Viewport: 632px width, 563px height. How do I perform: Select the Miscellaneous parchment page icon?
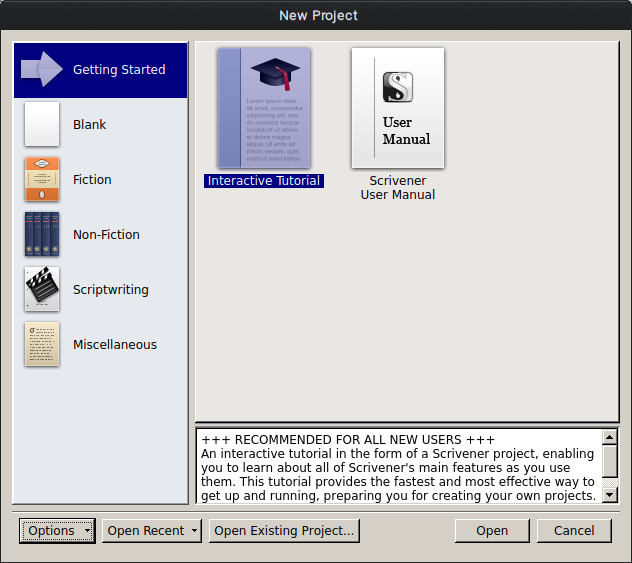[x=42, y=344]
